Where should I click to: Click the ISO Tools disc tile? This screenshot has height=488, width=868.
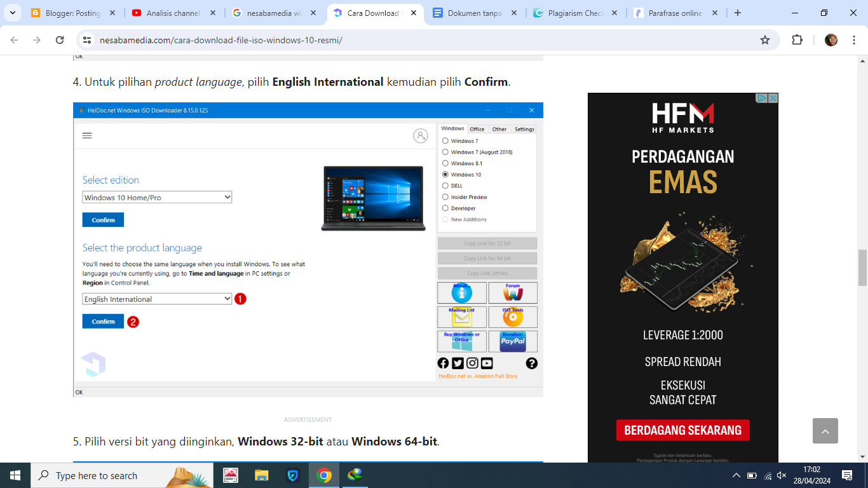click(x=513, y=317)
